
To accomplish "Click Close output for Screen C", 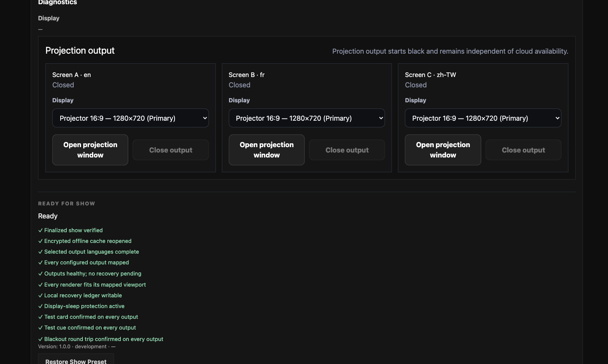I will [x=523, y=150].
